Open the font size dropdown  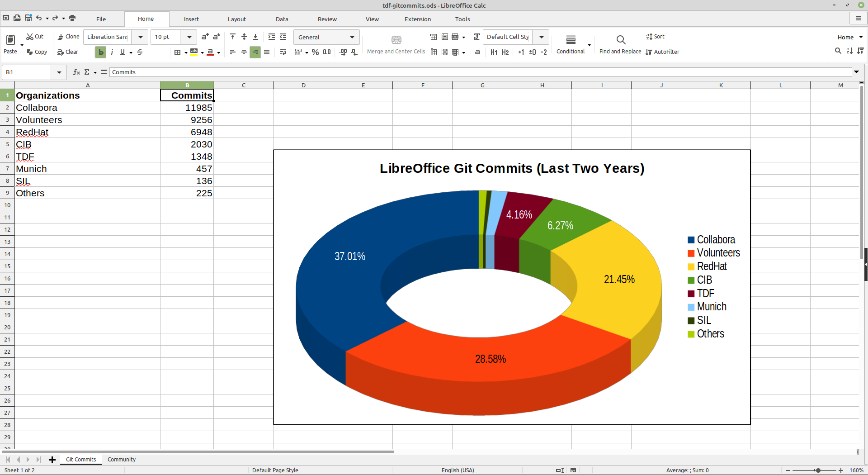(189, 37)
